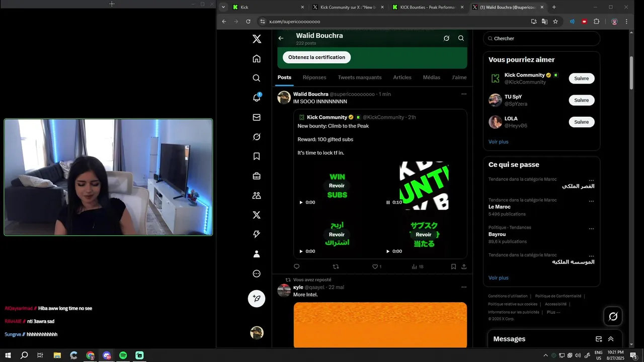Click new message icon in Messages bar

(599, 339)
